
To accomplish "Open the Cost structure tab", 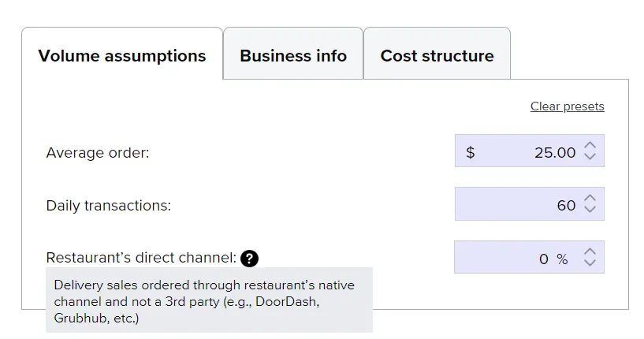I will pyautogui.click(x=437, y=56).
